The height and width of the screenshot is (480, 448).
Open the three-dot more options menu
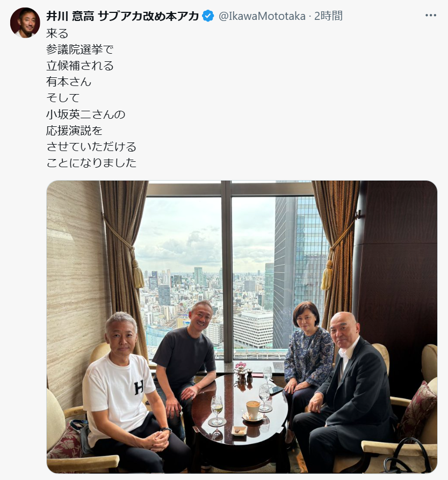coord(431,15)
